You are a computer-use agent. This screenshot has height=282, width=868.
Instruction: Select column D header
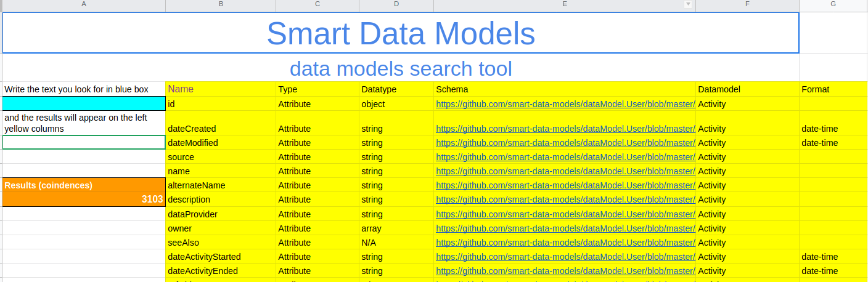[396, 4]
